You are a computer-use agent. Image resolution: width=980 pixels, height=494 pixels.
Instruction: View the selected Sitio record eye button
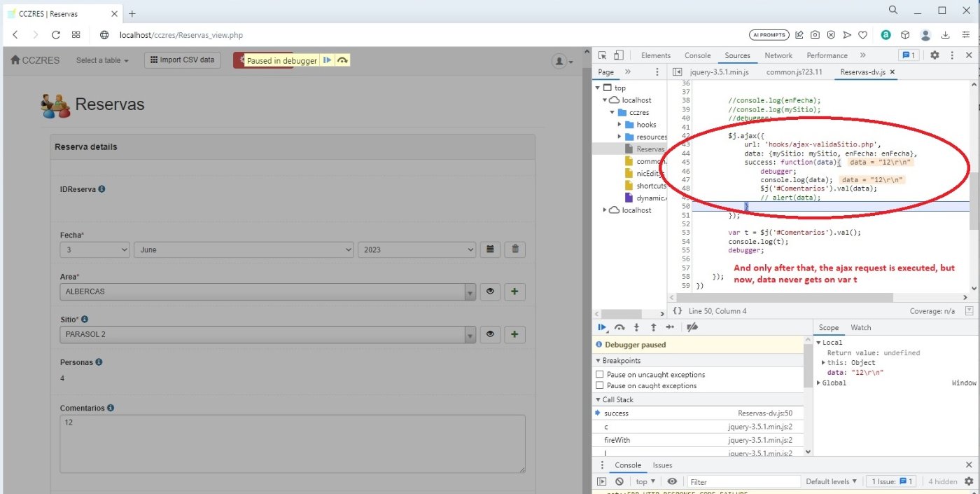click(x=490, y=335)
